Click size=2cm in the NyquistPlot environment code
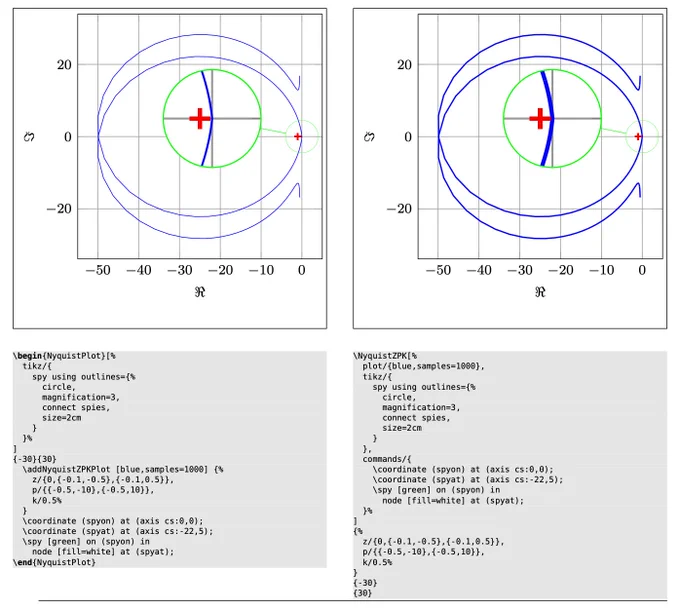680x610 pixels. pos(62,418)
